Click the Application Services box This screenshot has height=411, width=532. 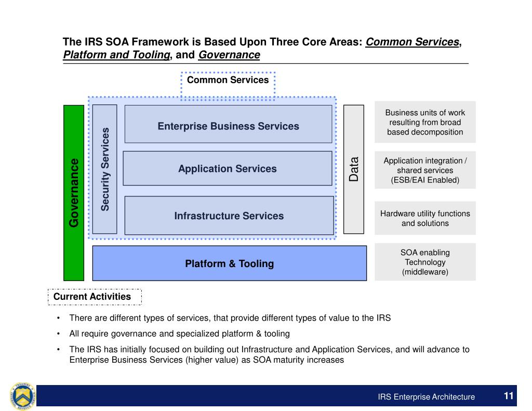pyautogui.click(x=228, y=168)
